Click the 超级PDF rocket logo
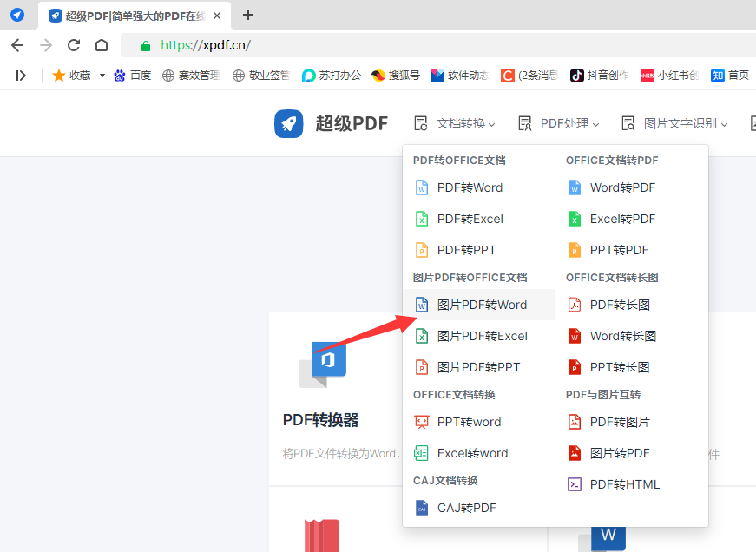The height and width of the screenshot is (552, 756). tap(289, 124)
